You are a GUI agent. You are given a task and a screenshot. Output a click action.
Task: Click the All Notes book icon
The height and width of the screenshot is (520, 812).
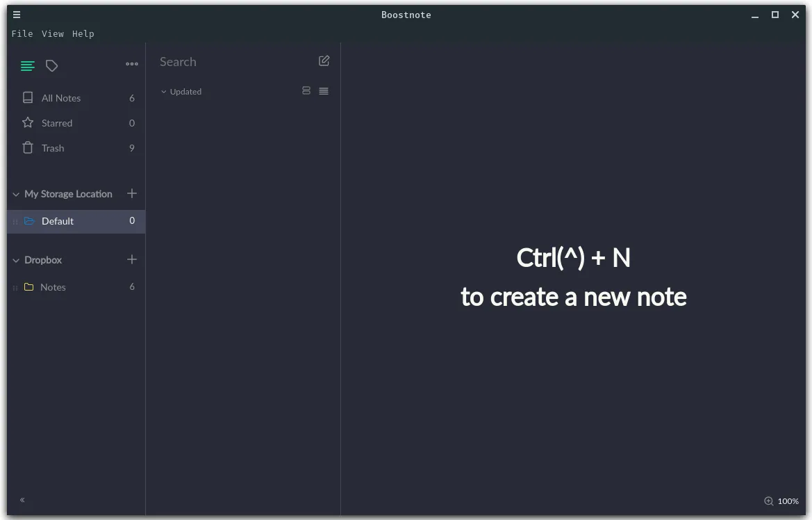[x=28, y=97]
